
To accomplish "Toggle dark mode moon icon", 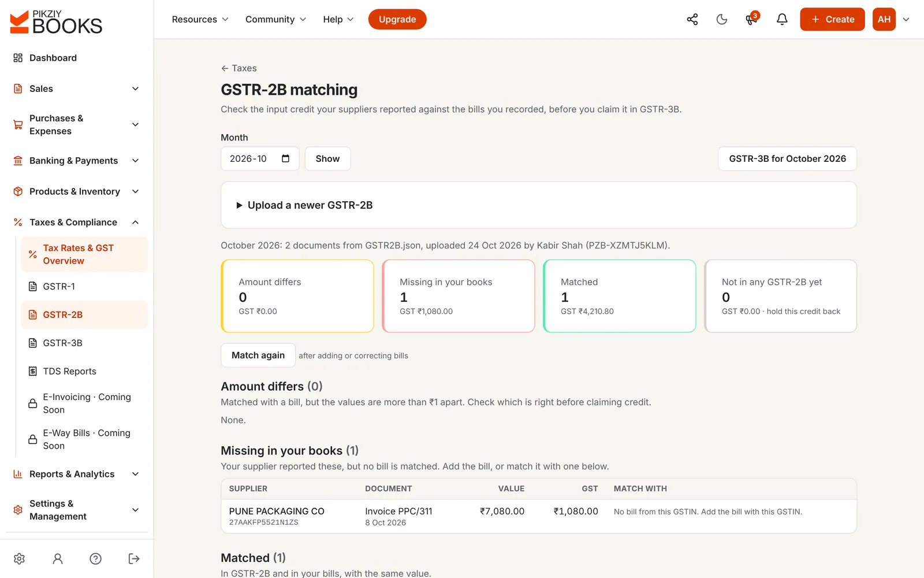I will (x=721, y=19).
